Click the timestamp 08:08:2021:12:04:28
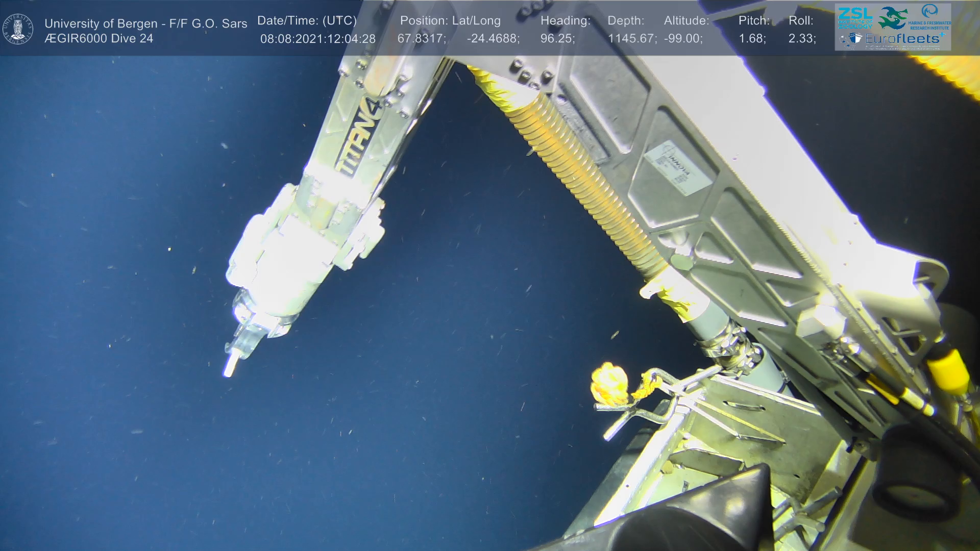The width and height of the screenshot is (980, 551). coord(317,39)
